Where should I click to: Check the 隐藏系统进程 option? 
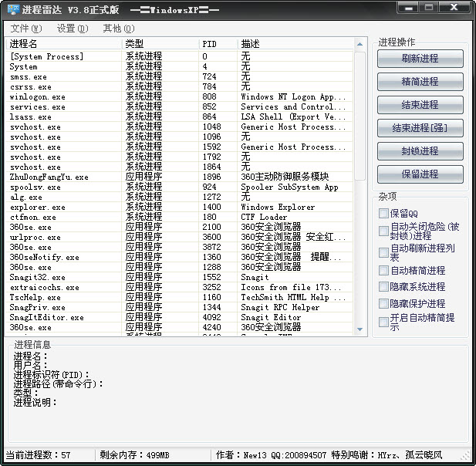pos(383,286)
